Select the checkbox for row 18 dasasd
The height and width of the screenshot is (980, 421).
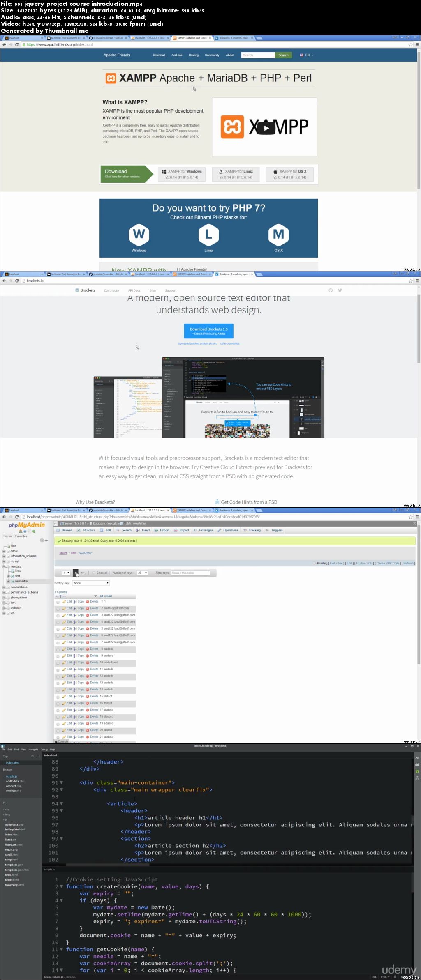tap(58, 717)
